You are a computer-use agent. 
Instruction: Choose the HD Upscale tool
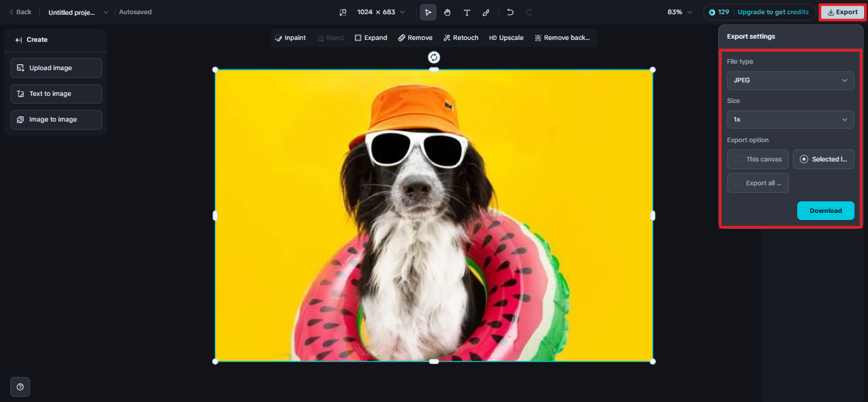(x=506, y=38)
